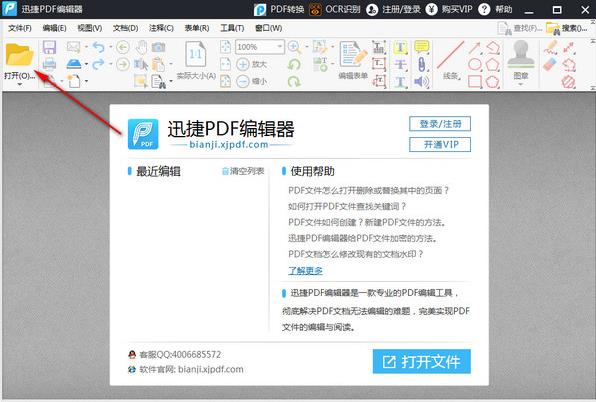The image size is (596, 402).
Task: Click the Redo arrow icon
Action: click(x=99, y=64)
